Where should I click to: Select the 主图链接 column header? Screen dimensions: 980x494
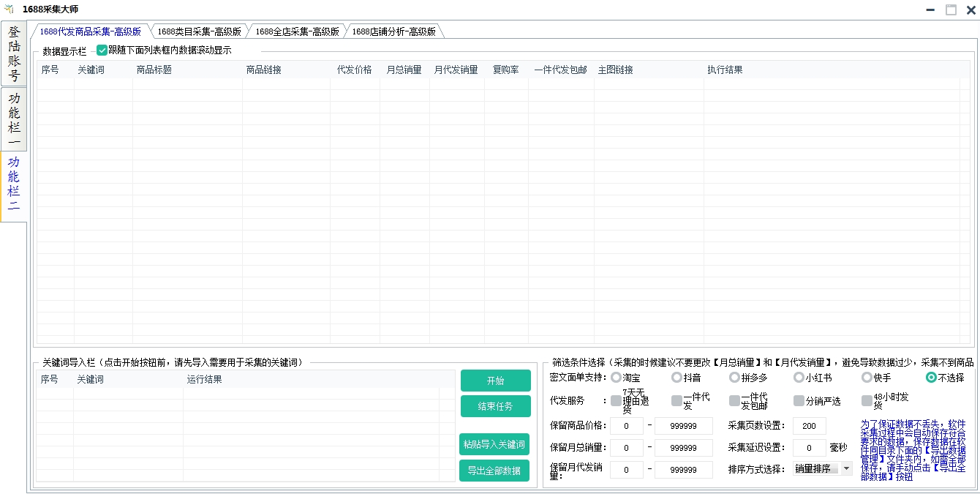[649, 70]
